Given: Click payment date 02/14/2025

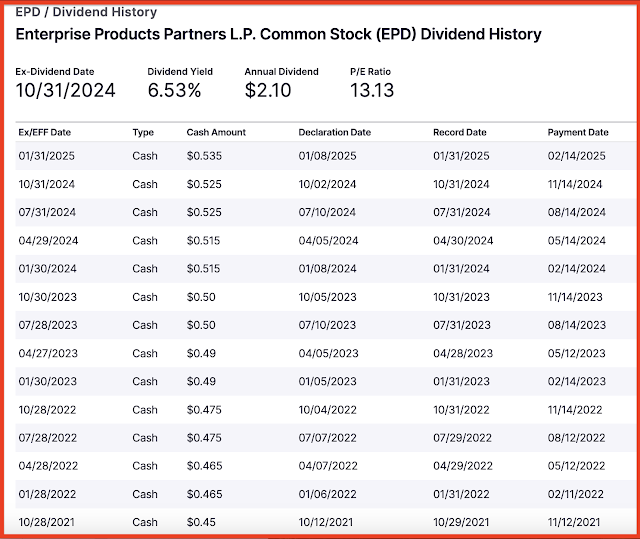Looking at the screenshot, I should 576,156.
